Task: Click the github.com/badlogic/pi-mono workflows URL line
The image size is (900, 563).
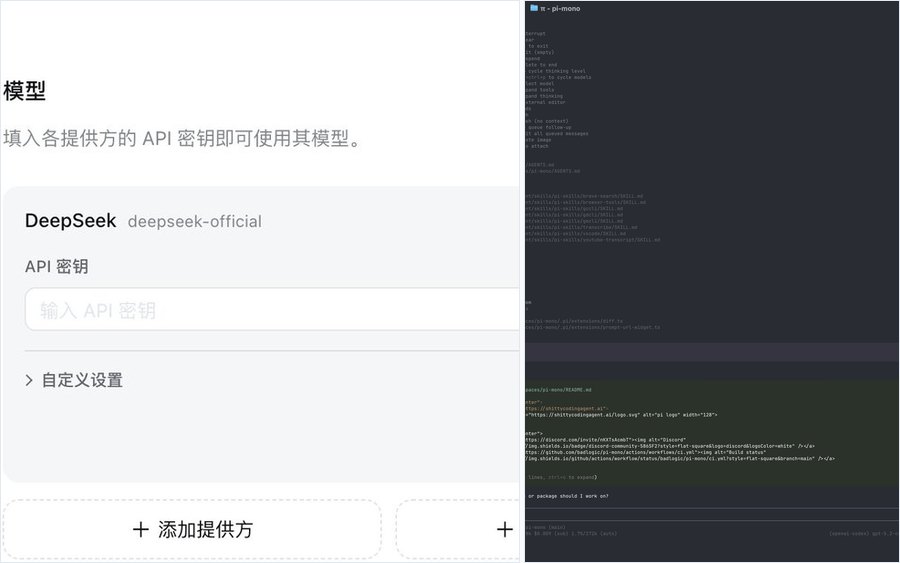Action: click(646, 452)
